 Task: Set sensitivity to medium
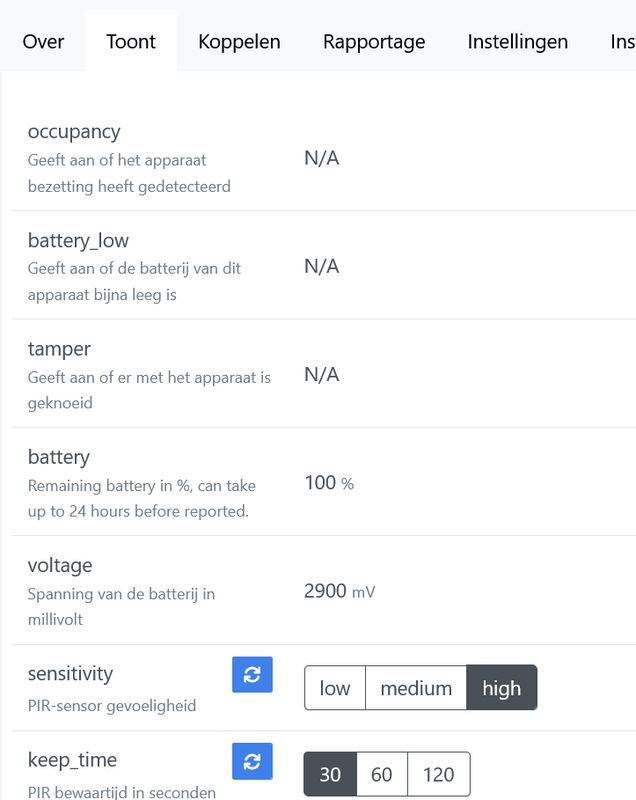click(x=416, y=688)
